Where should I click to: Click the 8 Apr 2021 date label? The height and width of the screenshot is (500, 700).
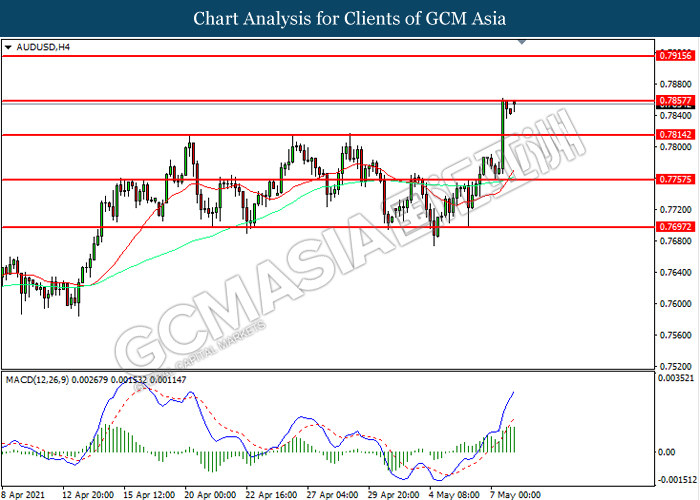[23, 495]
